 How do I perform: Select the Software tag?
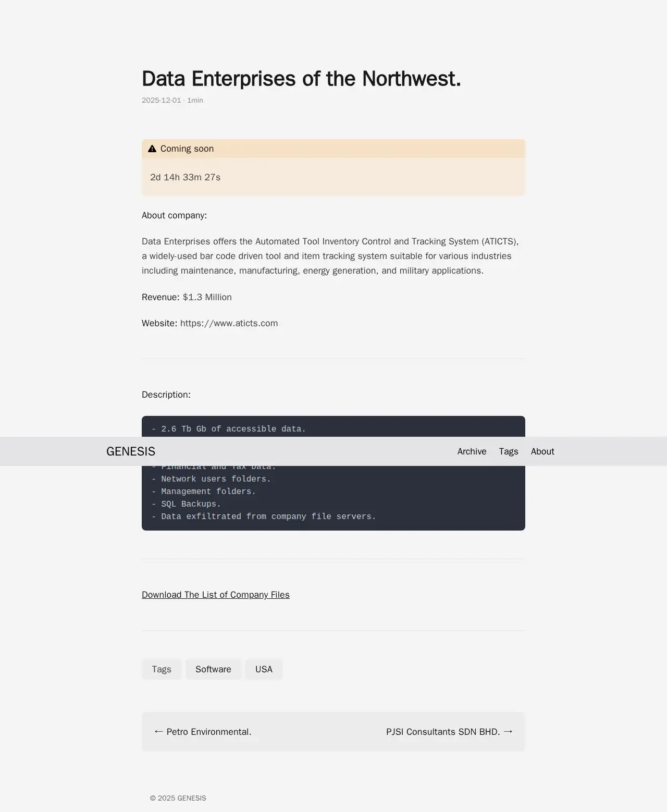coord(213,669)
